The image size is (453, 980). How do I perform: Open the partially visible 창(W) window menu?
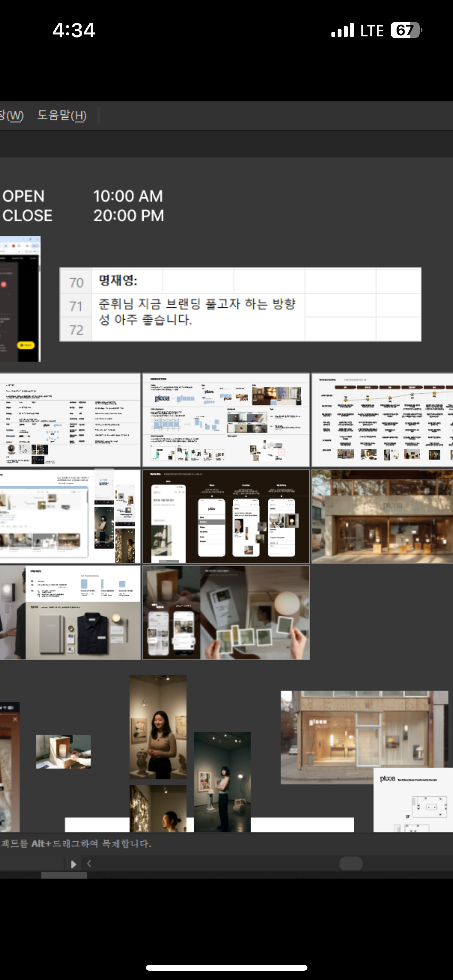coord(12,115)
